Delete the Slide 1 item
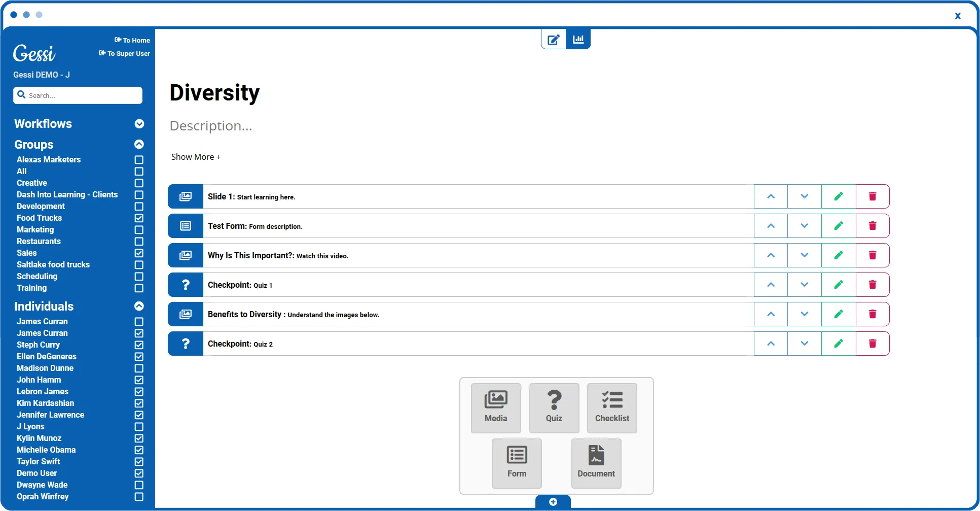This screenshot has height=511, width=980. click(x=873, y=196)
